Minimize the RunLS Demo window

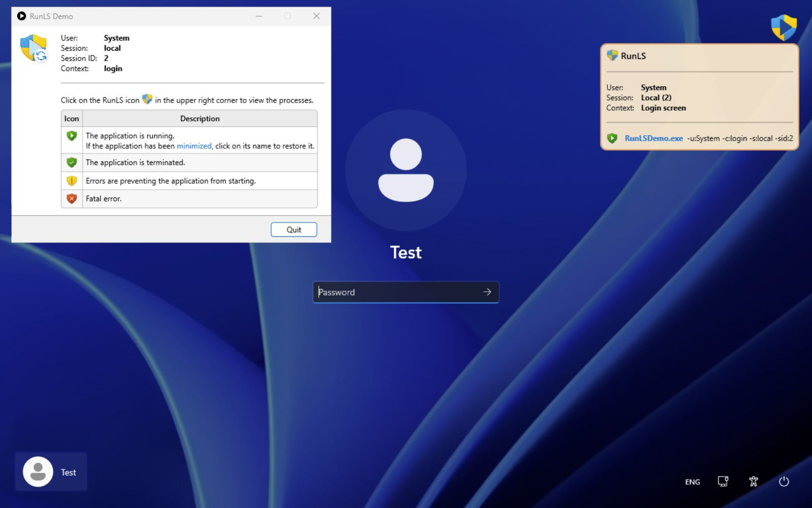pyautogui.click(x=259, y=16)
